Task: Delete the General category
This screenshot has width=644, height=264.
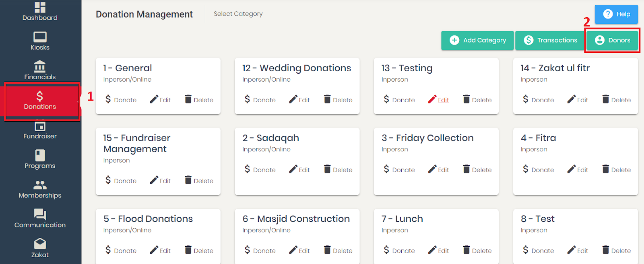Action: [199, 99]
